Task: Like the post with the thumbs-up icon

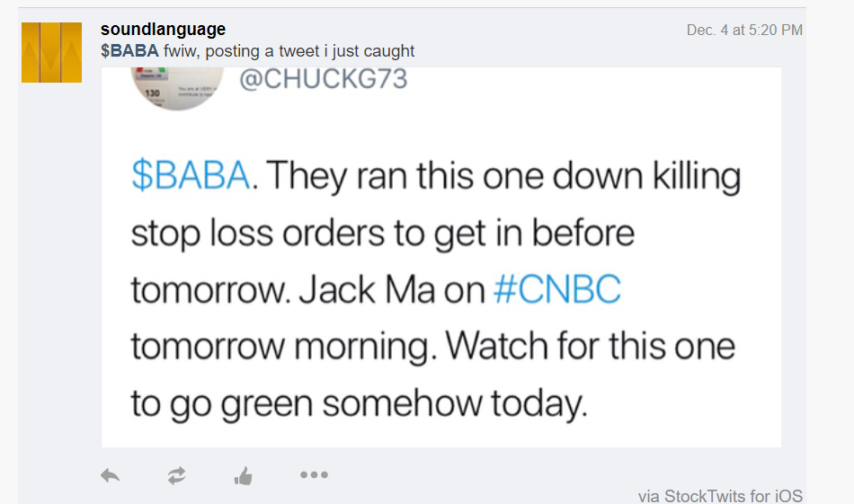Action: (243, 476)
